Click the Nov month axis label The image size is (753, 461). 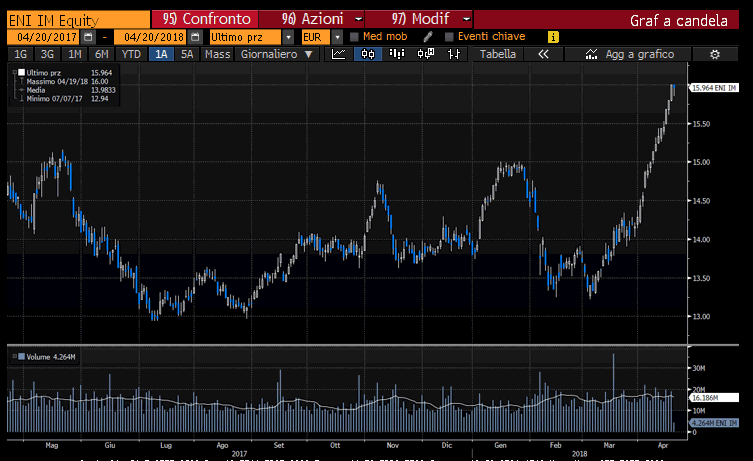(393, 445)
